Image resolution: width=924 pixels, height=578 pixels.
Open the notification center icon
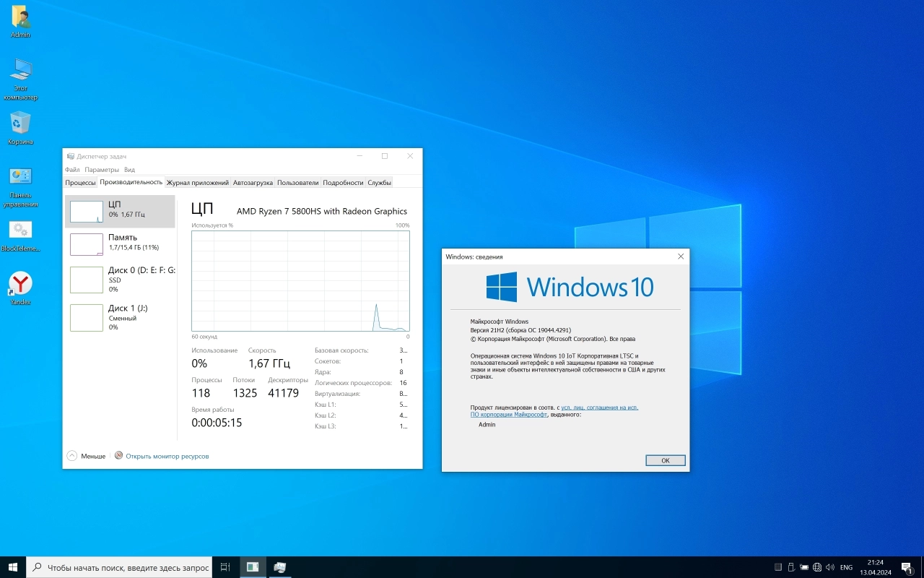pyautogui.click(x=907, y=567)
